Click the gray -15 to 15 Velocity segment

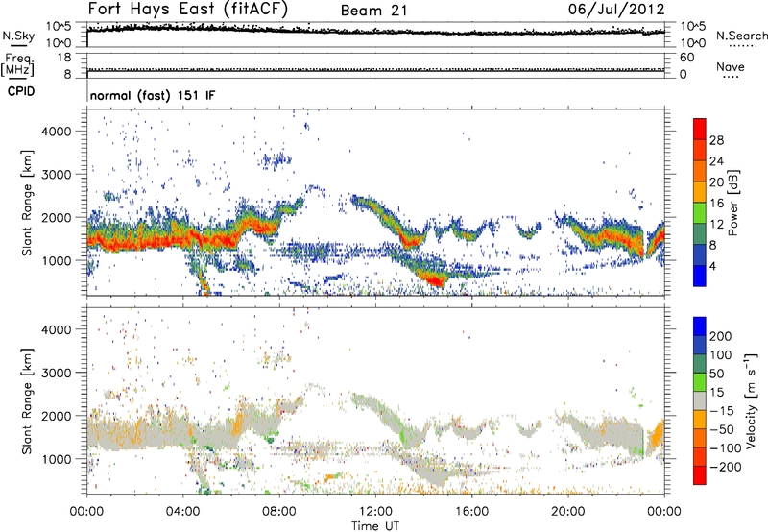(700, 400)
